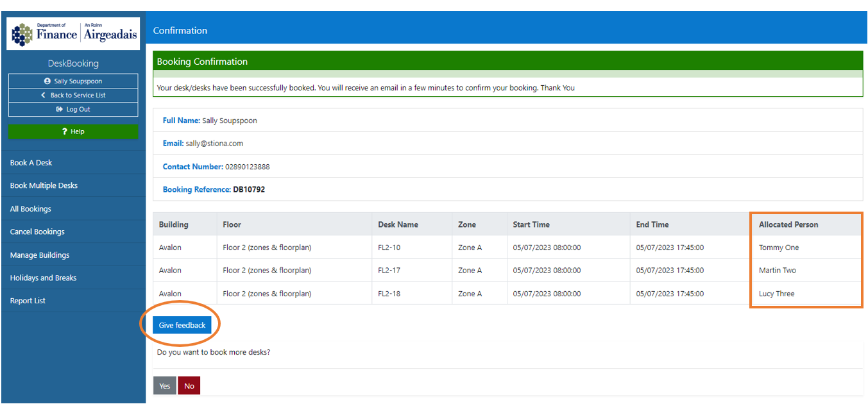
Task: Click the Booking Confirmation green heading
Action: coord(507,62)
